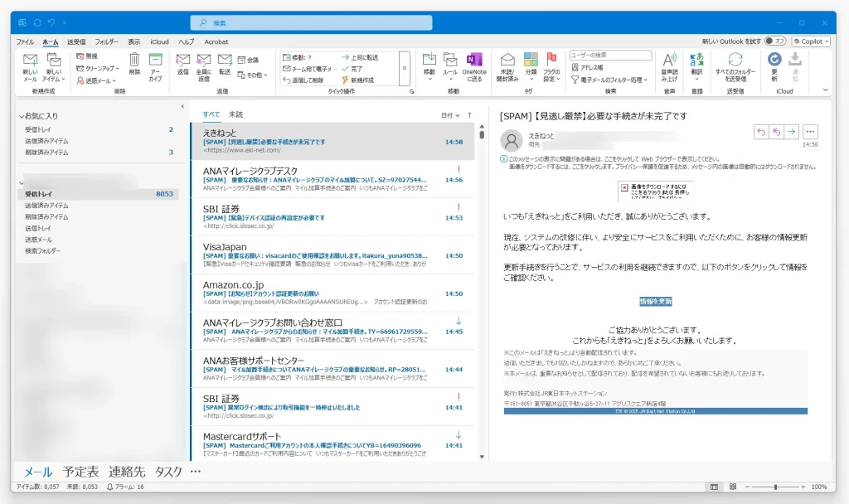Click the 会議 meeting reply icon
849x504 pixels.
pyautogui.click(x=241, y=60)
